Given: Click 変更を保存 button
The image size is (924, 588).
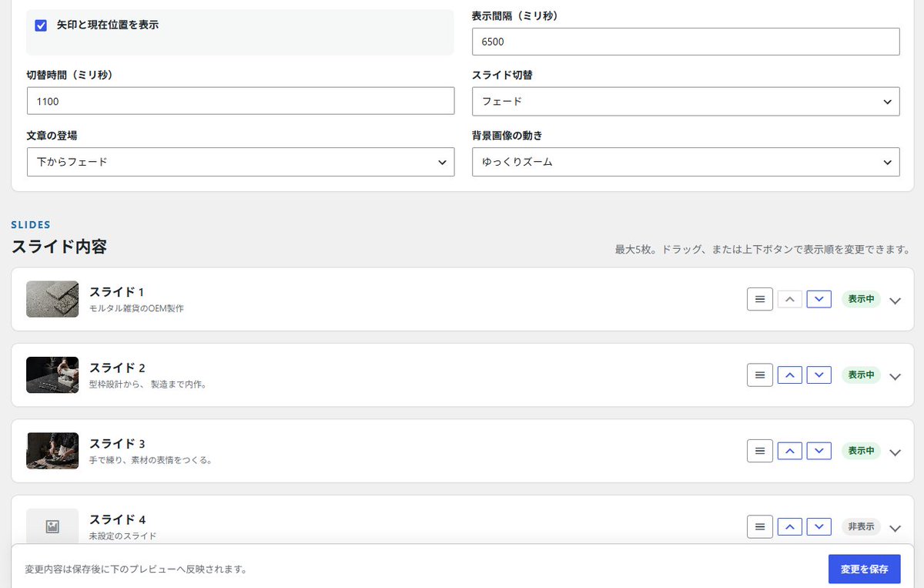Looking at the screenshot, I should [865, 569].
